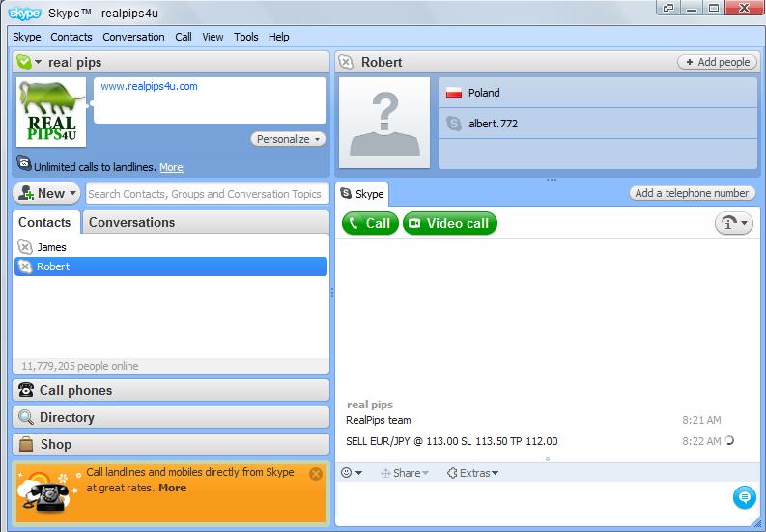This screenshot has width=766, height=532.
Task: Click the Skype icon beside albert.772
Action: click(x=454, y=124)
